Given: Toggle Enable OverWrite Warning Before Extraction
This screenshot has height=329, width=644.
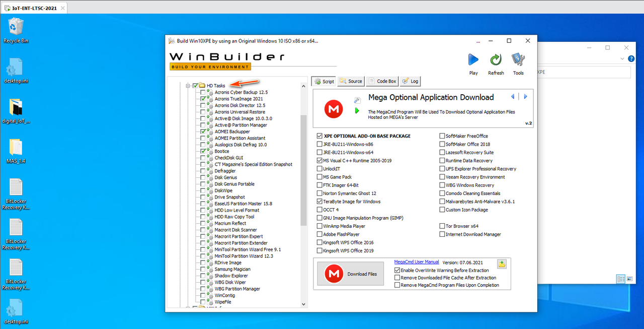Looking at the screenshot, I should click(x=397, y=271).
